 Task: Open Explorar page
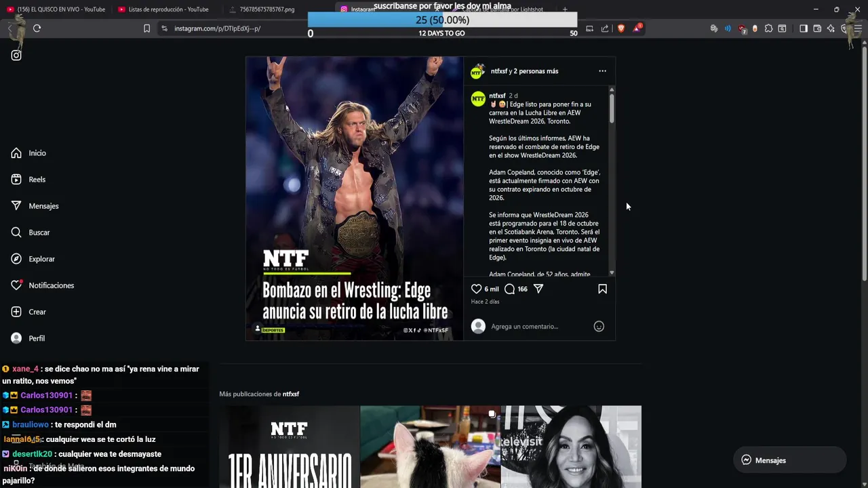(x=33, y=259)
